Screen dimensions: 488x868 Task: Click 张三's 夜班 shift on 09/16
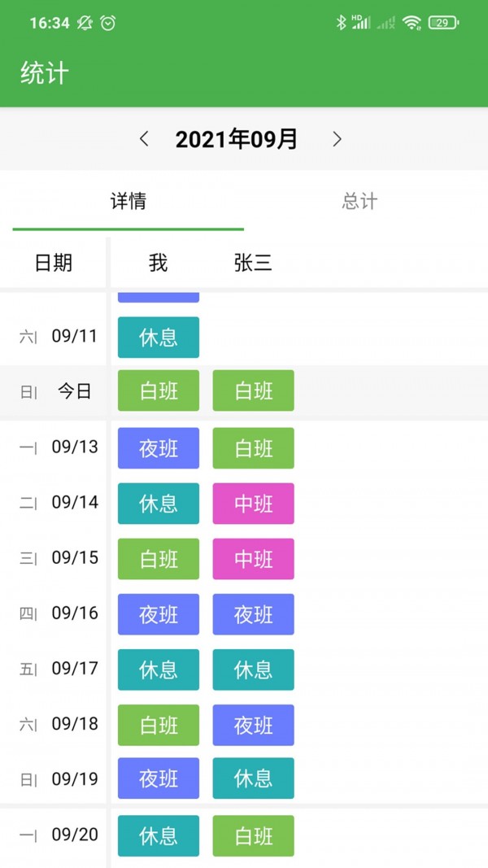point(253,614)
